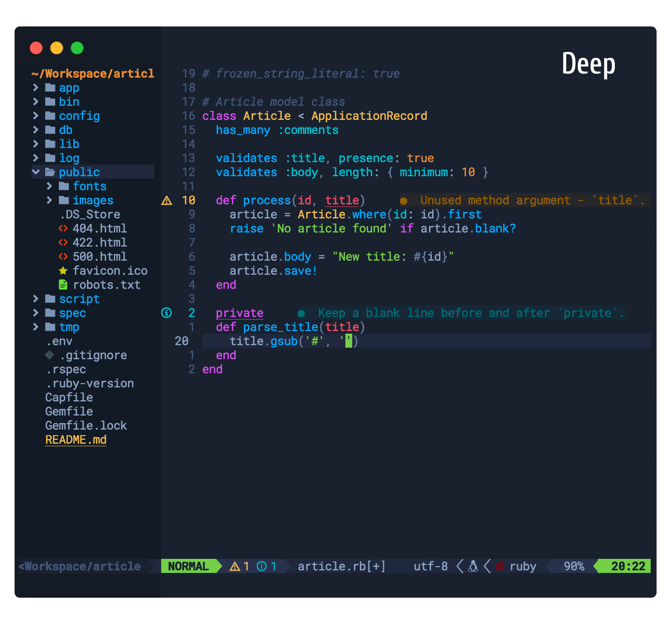The width and height of the screenshot is (672, 622).
Task: Expand the log folder chevron
Action: tap(36, 158)
